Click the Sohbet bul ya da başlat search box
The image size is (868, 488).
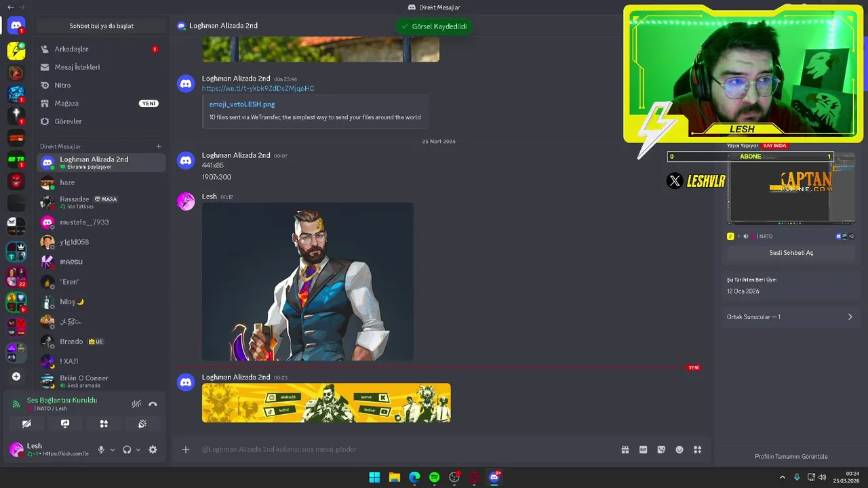point(101,26)
